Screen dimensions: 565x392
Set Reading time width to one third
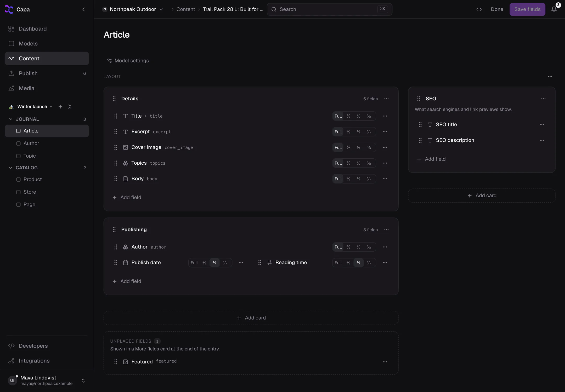[x=369, y=263]
